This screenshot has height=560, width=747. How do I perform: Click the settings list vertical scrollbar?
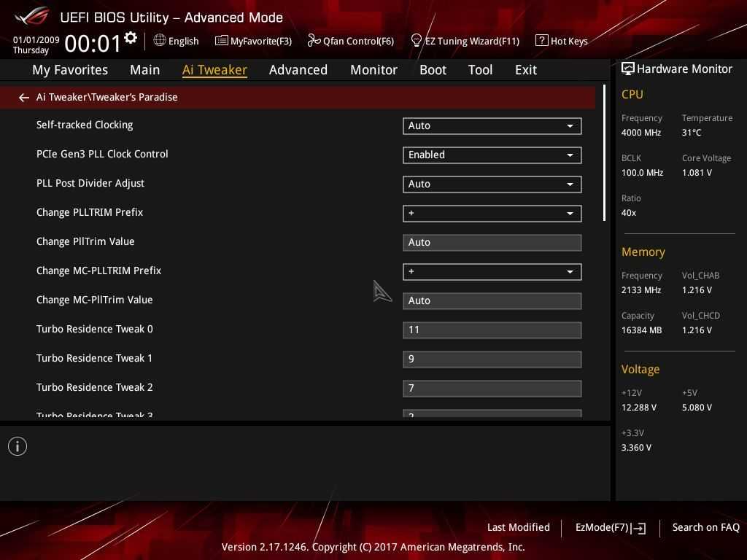pyautogui.click(x=604, y=153)
